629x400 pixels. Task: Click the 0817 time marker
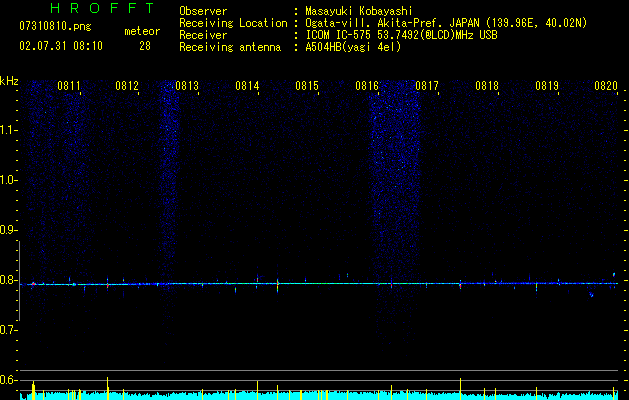(x=427, y=86)
